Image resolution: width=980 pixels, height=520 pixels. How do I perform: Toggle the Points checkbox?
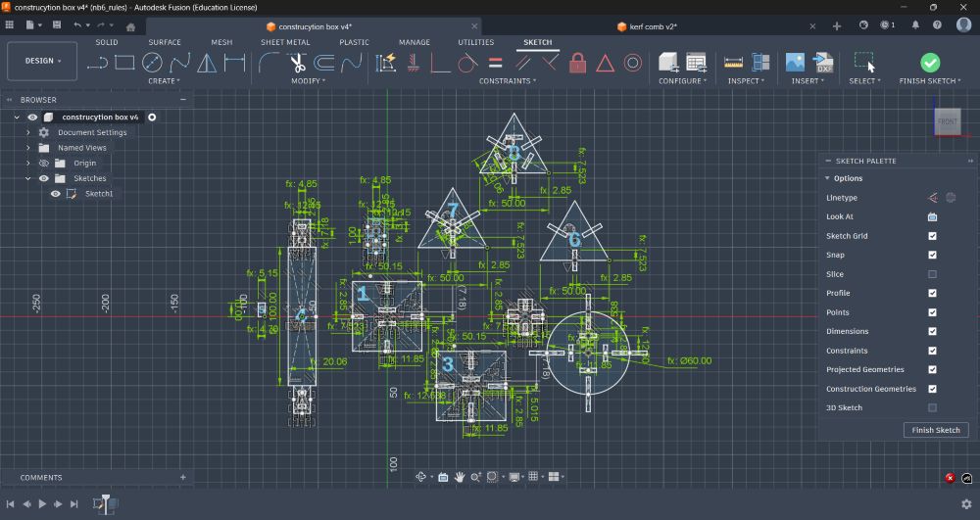(x=932, y=312)
